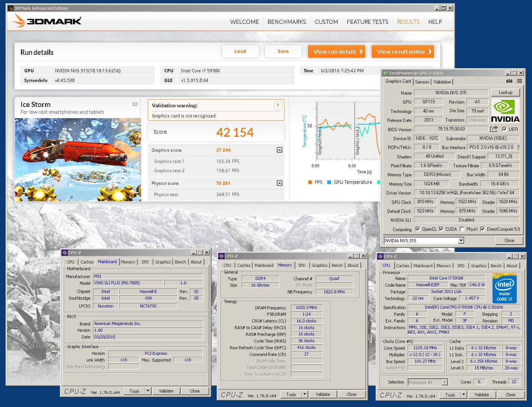This screenshot has width=532, height=407.
Task: Click the Driver Version field in GPU-Z
Action: (467, 193)
